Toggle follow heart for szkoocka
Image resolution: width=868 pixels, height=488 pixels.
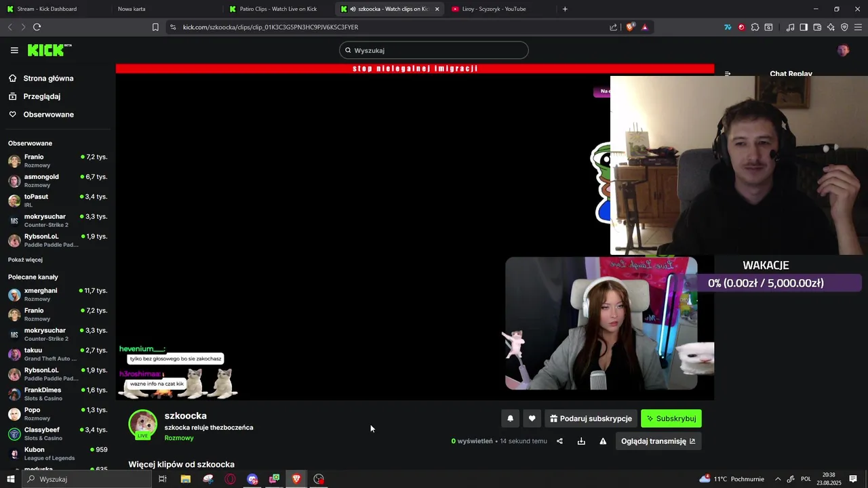532,418
